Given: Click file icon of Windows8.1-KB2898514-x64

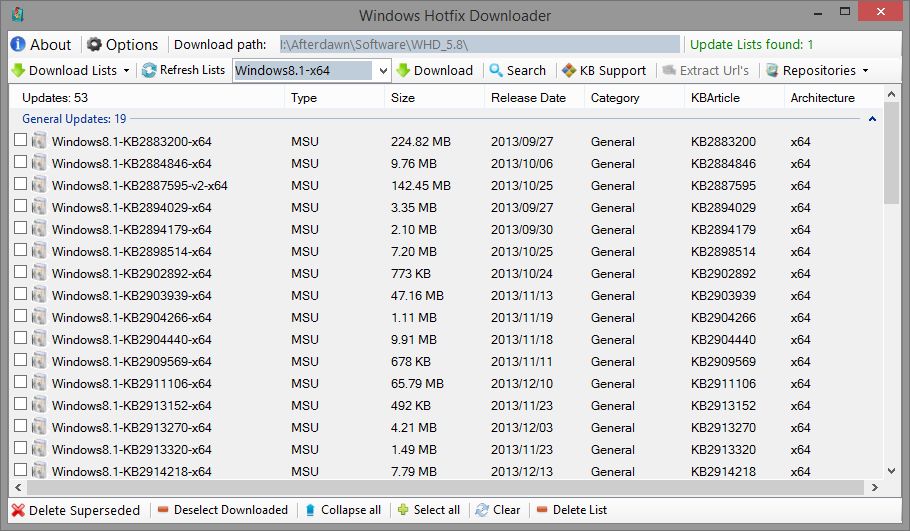Looking at the screenshot, I should [39, 251].
